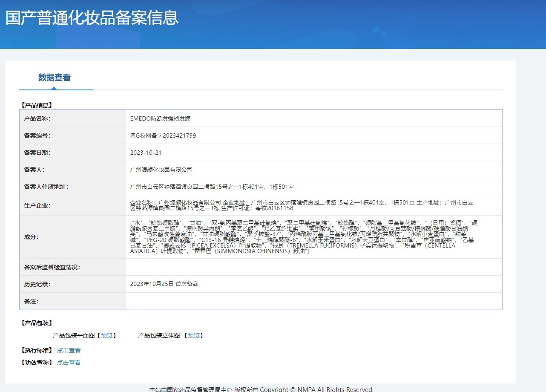
Task: Select the product name EMEDO防断发强韧发膜
Action: click(x=160, y=118)
